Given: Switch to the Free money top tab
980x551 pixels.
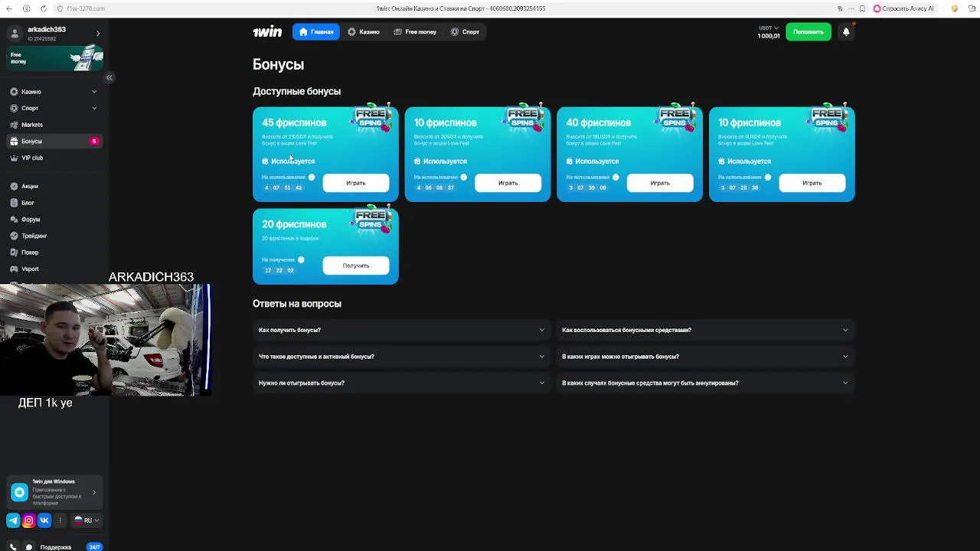Looking at the screenshot, I should coord(415,32).
